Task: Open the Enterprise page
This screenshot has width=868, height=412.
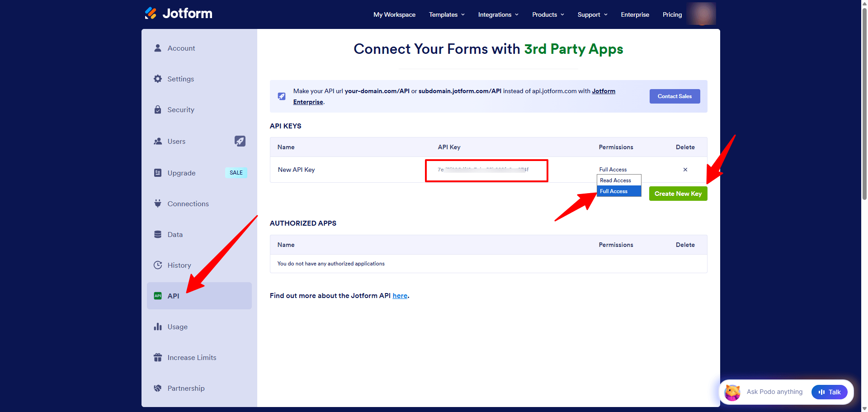Action: coord(635,14)
